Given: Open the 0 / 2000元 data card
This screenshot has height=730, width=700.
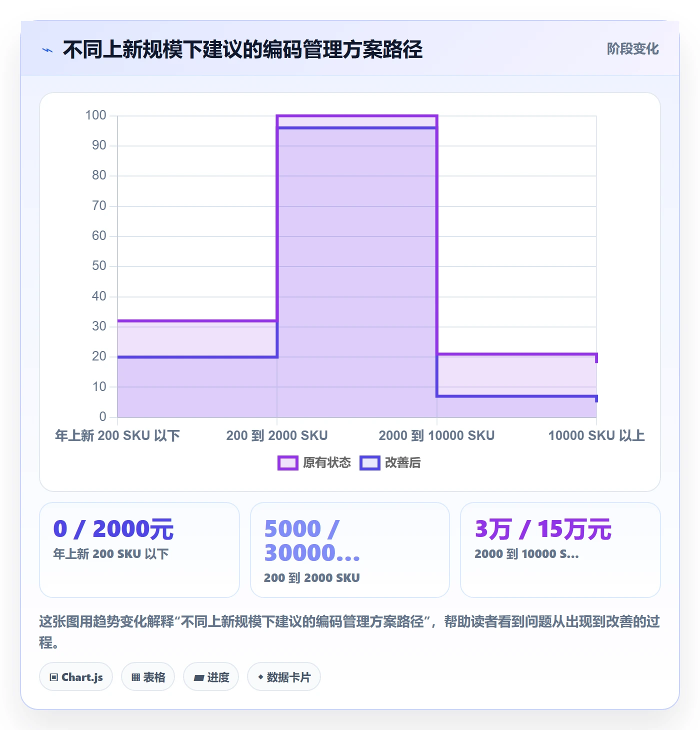Looking at the screenshot, I should (139, 550).
